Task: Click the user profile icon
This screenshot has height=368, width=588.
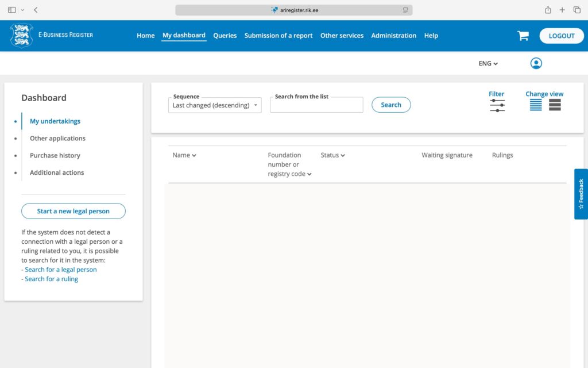Action: coord(536,63)
